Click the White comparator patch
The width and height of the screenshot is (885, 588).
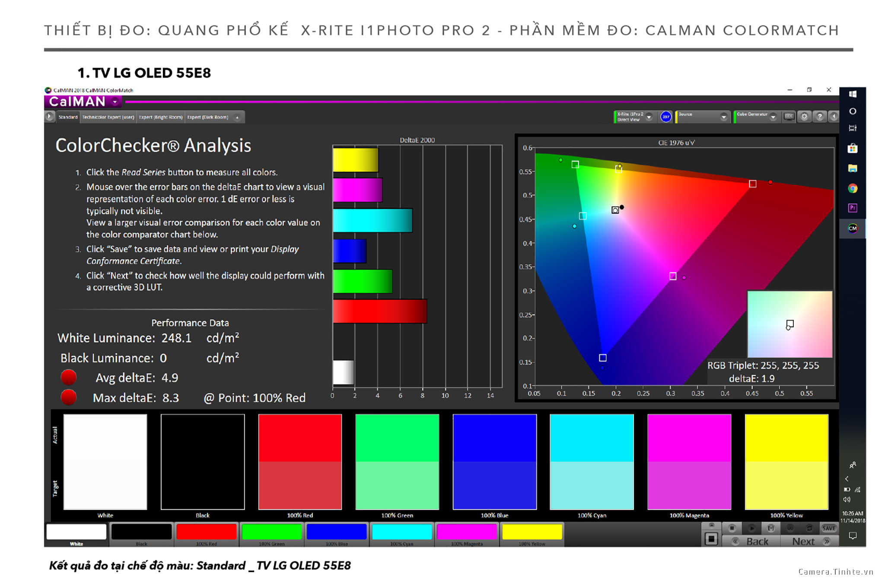click(x=105, y=462)
